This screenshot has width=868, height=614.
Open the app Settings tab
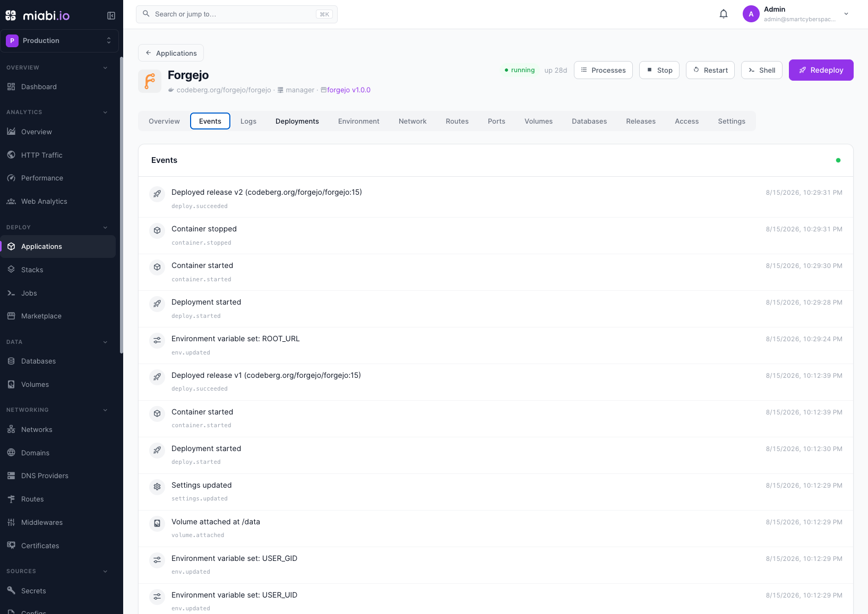pos(732,121)
